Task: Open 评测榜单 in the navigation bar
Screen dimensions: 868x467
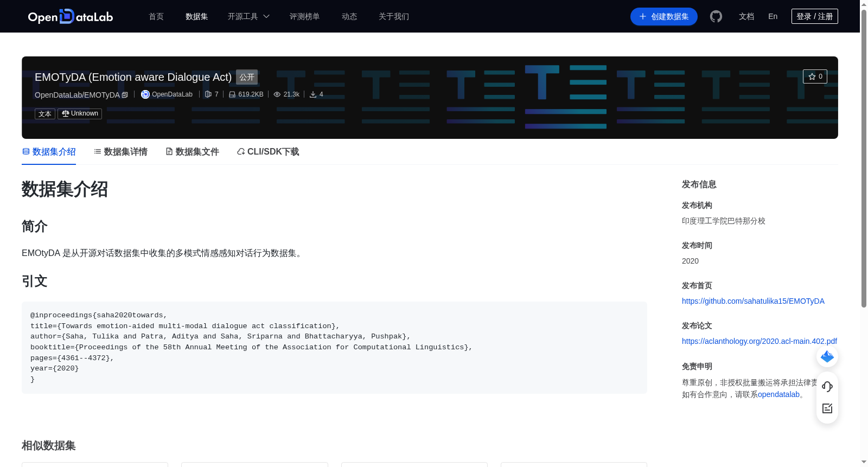Action: click(305, 16)
